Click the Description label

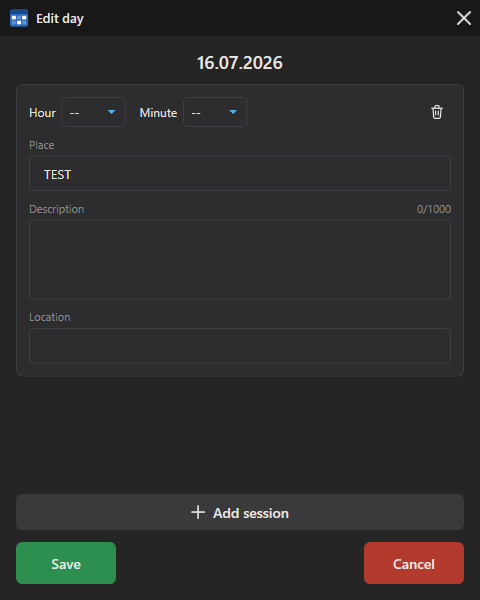click(57, 209)
